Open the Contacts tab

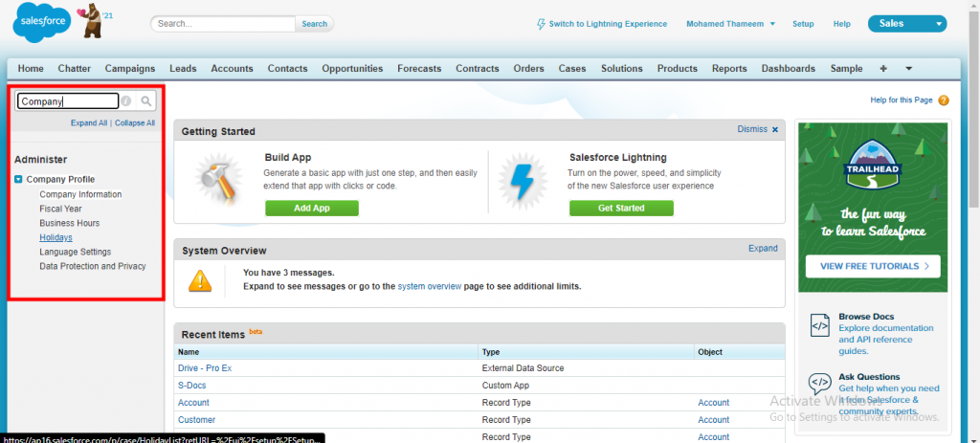tap(287, 69)
